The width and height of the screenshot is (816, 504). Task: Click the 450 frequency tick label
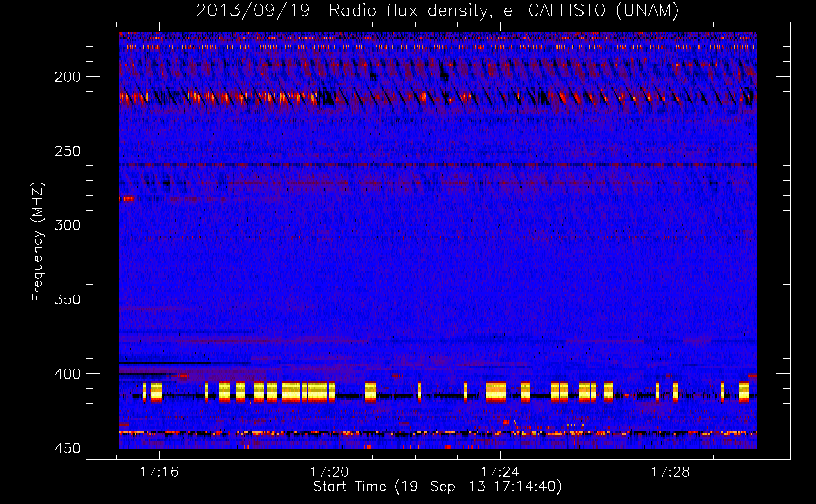pos(68,448)
